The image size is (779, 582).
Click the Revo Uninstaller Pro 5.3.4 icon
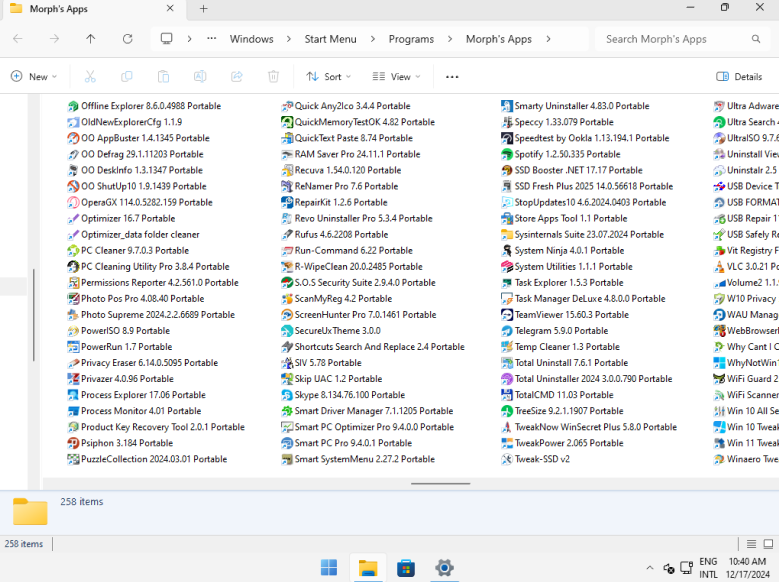coord(287,218)
